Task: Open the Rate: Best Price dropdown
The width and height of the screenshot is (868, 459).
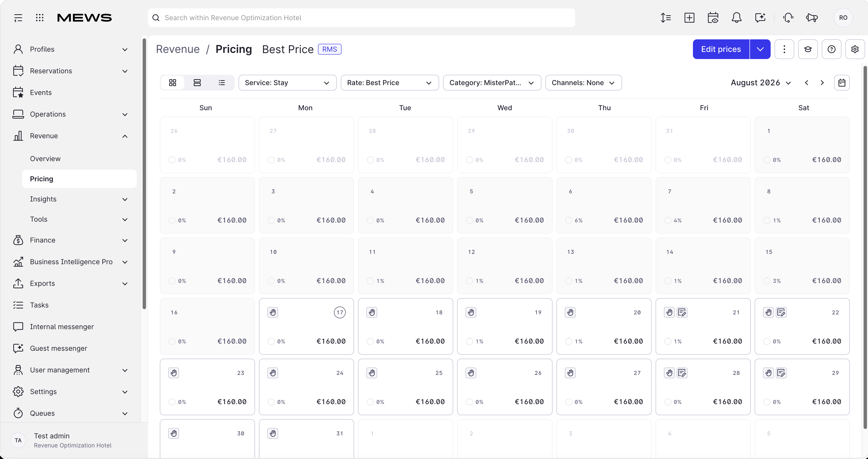Action: coord(390,83)
